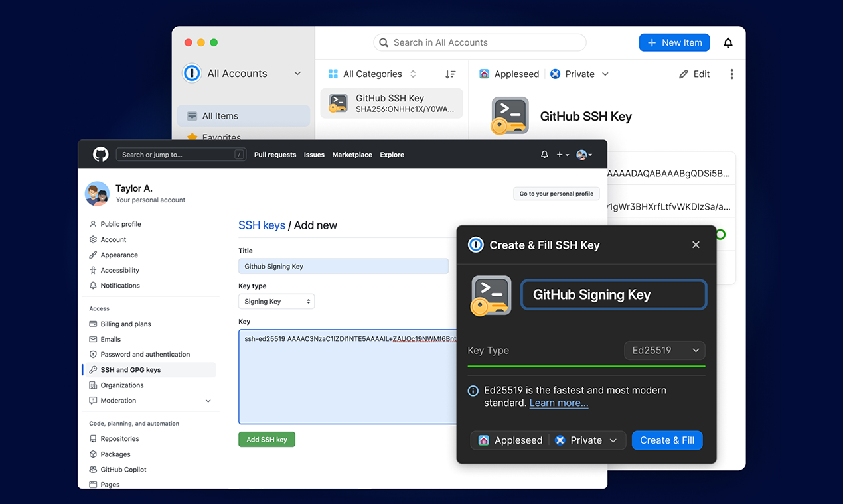The width and height of the screenshot is (843, 504).
Task: Click the large GitHub SSH Key item icon
Action: click(510, 116)
